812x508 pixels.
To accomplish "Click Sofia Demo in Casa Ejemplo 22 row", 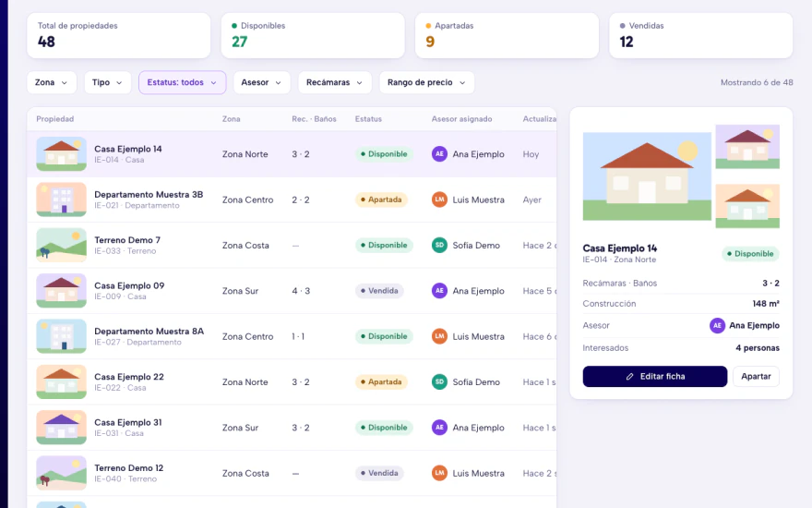I will [x=476, y=382].
